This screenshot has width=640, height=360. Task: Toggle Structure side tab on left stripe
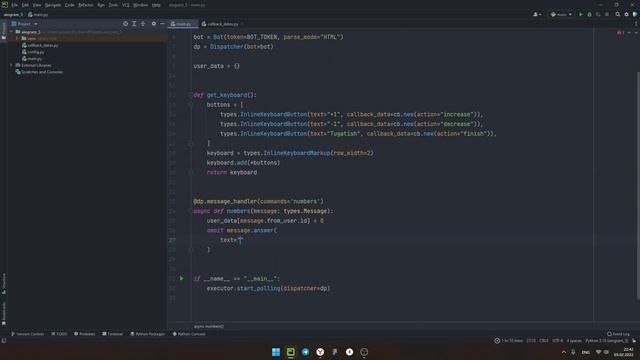click(4, 283)
